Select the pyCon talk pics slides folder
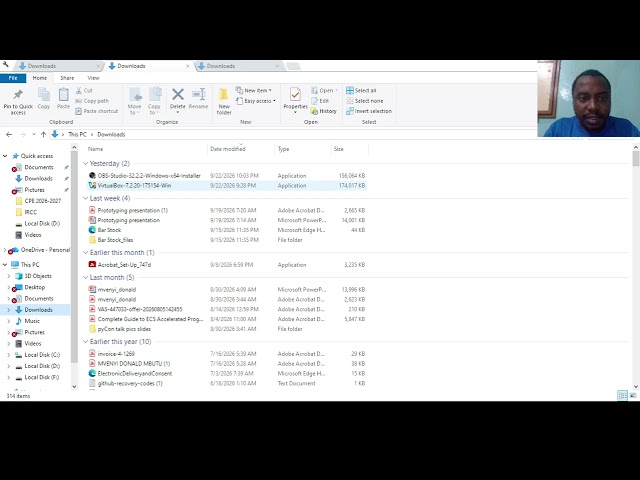640x480 pixels. (124, 329)
